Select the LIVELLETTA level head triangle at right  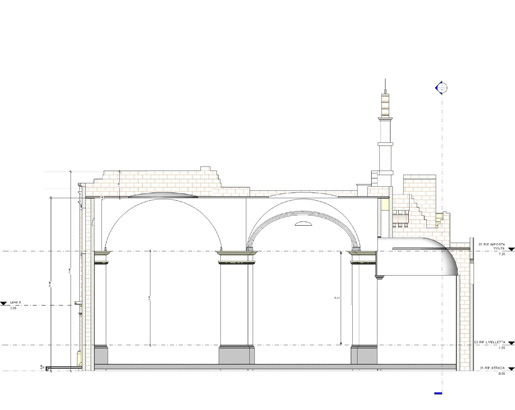[511, 343]
